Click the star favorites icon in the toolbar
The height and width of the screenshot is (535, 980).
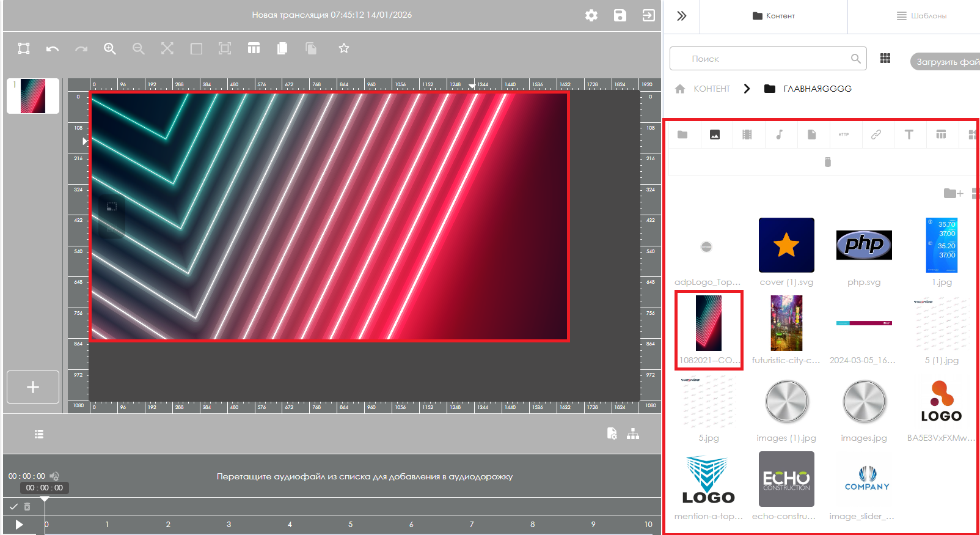[x=344, y=48]
